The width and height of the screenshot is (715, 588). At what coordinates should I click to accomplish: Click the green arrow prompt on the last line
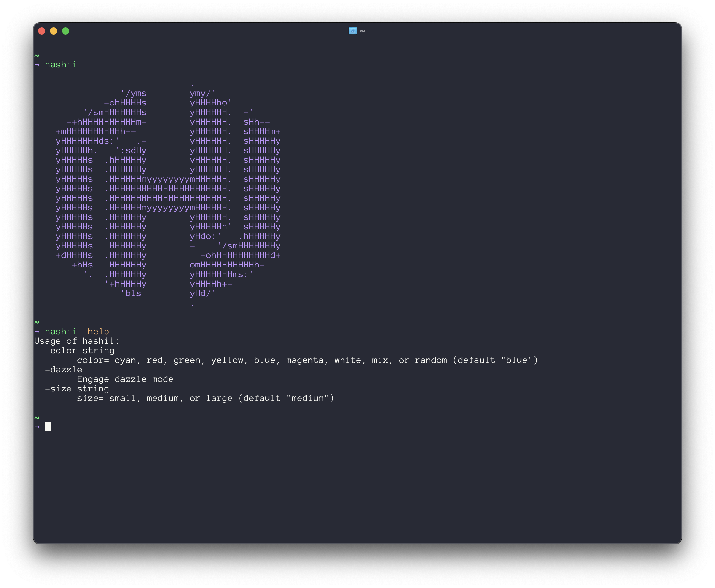[x=37, y=427]
